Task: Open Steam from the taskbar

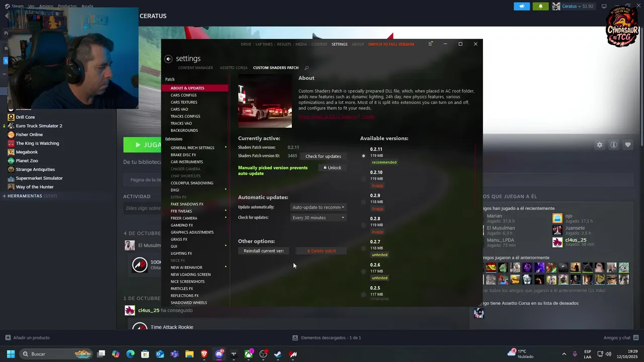Action: [278, 354]
